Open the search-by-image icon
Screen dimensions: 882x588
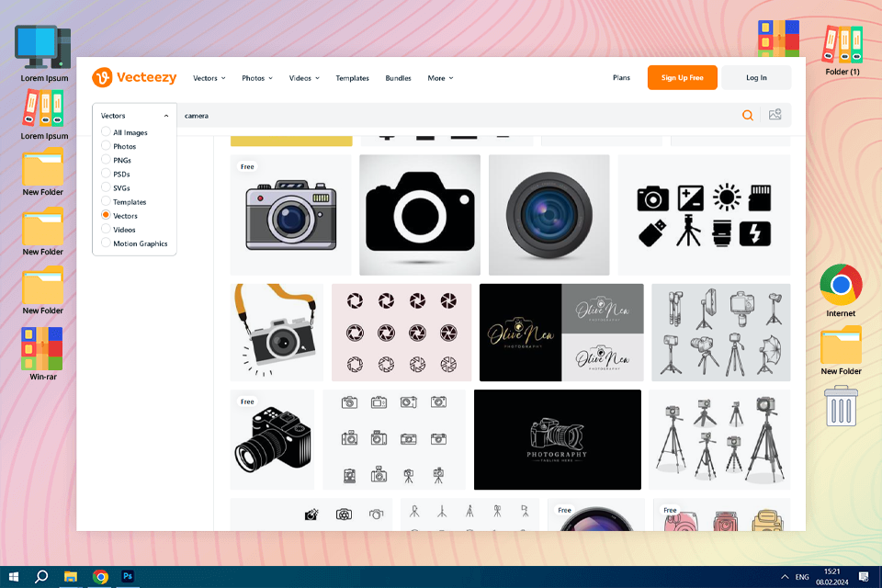(x=775, y=115)
